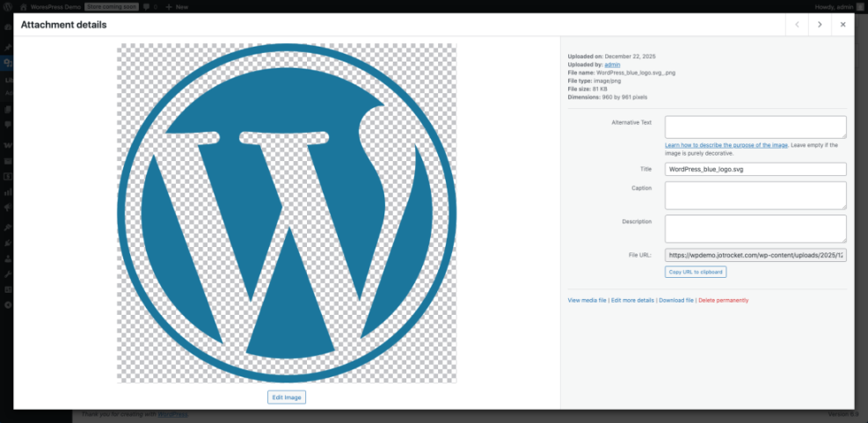This screenshot has width=868, height=423.
Task: Open the Posts pin icon in sidebar
Action: tap(7, 47)
